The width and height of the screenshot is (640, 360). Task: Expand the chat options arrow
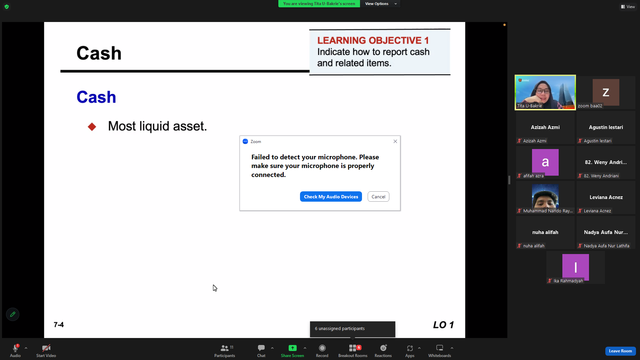click(x=272, y=348)
